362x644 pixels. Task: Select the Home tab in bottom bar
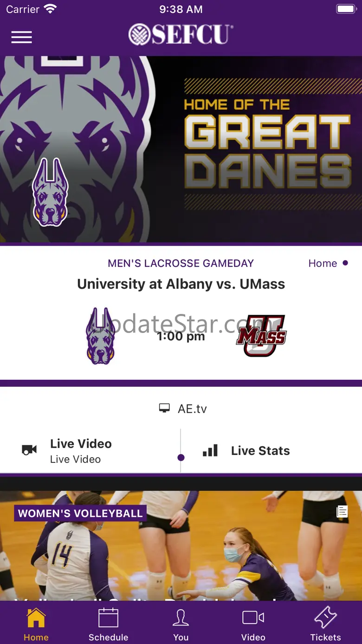coord(36,624)
